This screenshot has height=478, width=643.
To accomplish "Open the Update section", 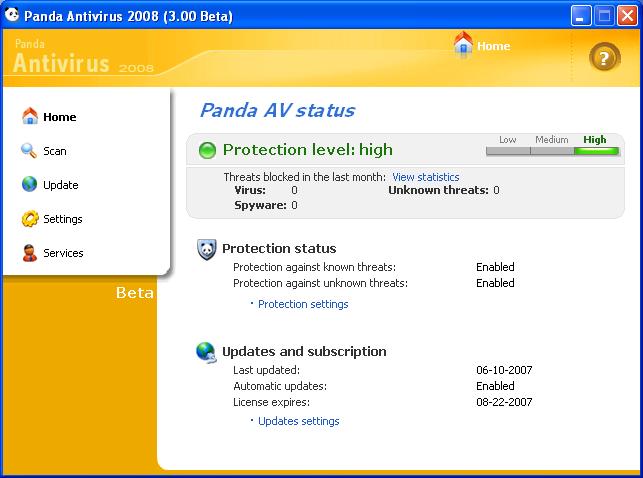I will [61, 185].
